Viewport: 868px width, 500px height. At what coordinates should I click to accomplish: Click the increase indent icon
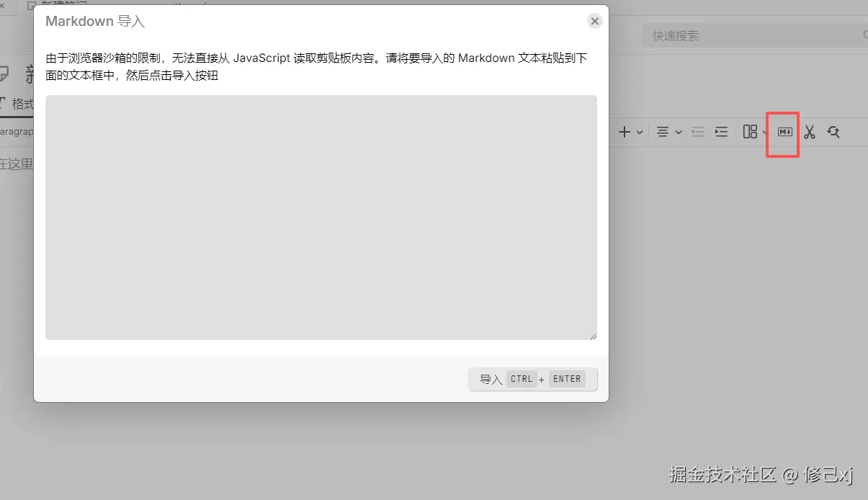point(721,132)
